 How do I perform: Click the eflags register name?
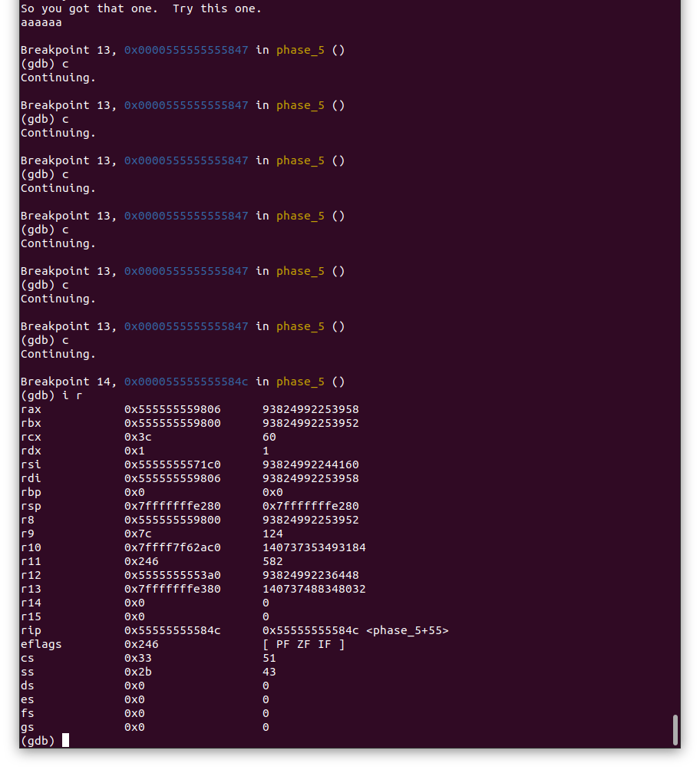41,644
